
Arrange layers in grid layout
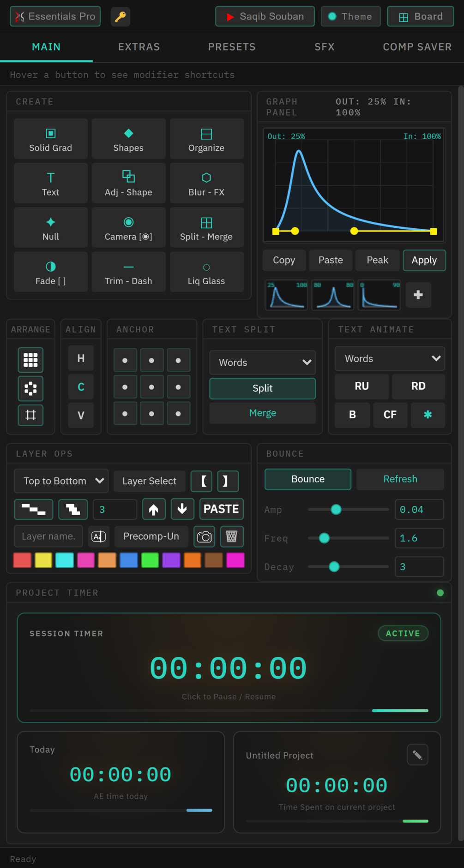(x=30, y=360)
